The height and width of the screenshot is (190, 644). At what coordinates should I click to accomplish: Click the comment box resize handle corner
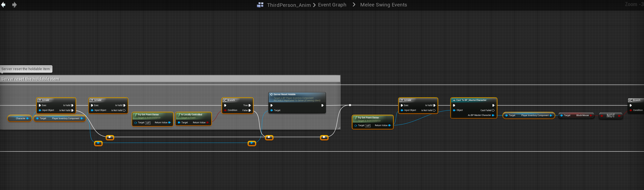coord(339,128)
